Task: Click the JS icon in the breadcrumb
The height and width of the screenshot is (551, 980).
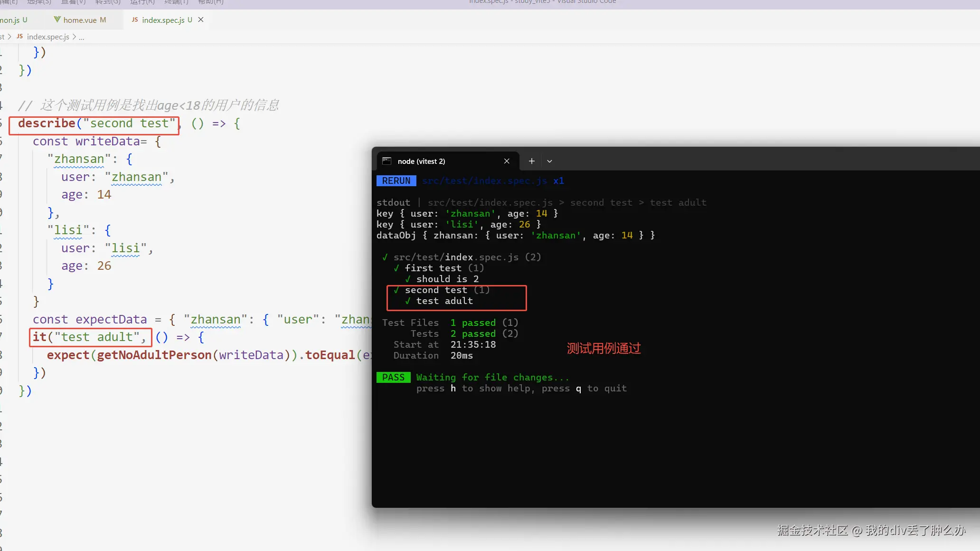Action: [19, 37]
